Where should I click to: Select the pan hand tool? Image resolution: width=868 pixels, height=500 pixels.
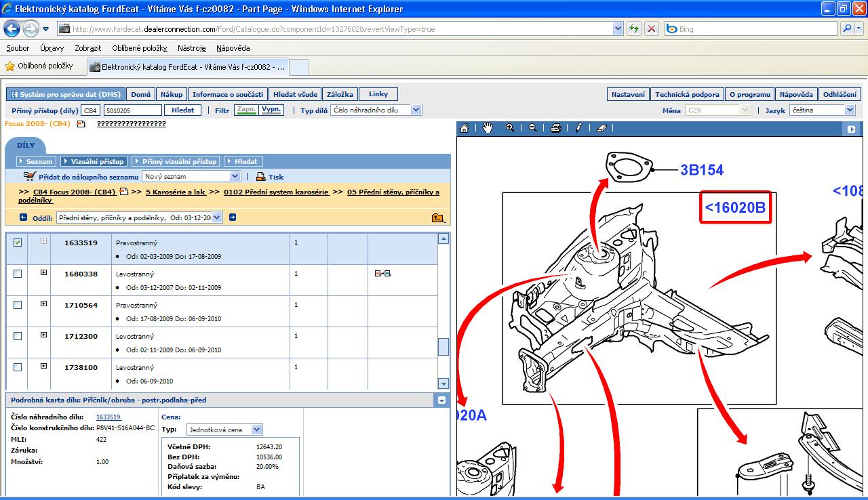tap(488, 128)
